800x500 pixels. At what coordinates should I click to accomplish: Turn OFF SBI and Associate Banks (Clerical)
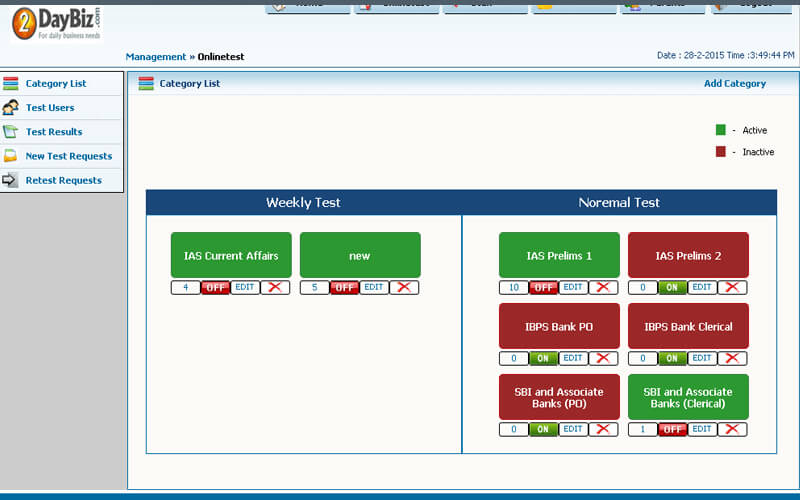click(x=672, y=429)
